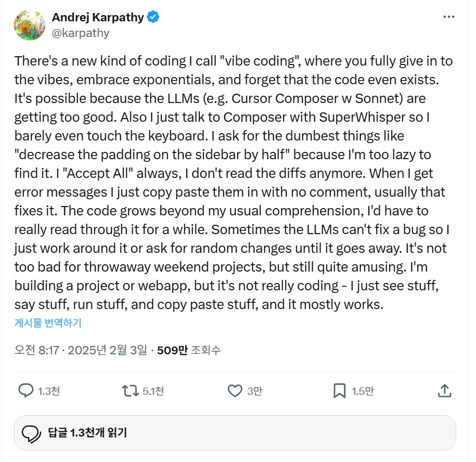Open Andrej Karpathy's profile avatar
This screenshot has height=462, width=476.
[x=30, y=25]
